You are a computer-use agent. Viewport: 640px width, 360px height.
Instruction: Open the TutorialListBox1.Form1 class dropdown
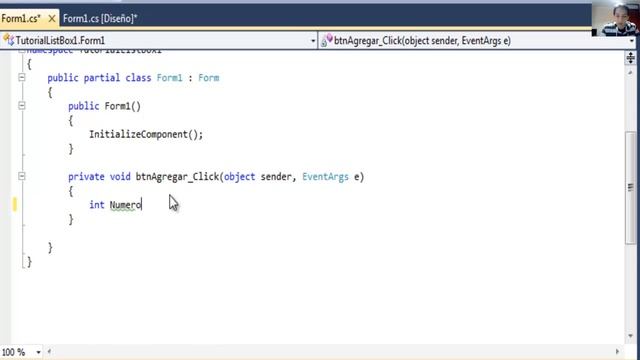click(313, 41)
